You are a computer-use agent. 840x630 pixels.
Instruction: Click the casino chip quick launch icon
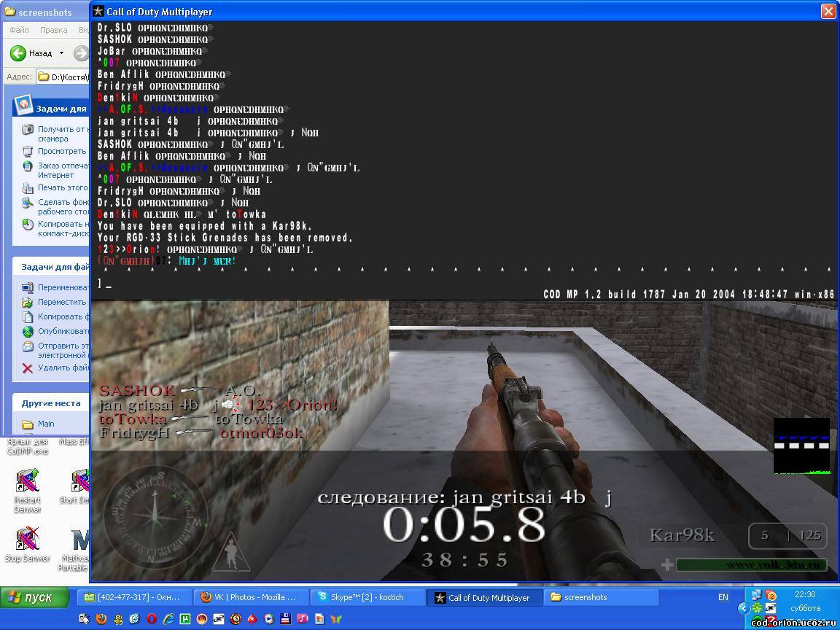pos(236,619)
